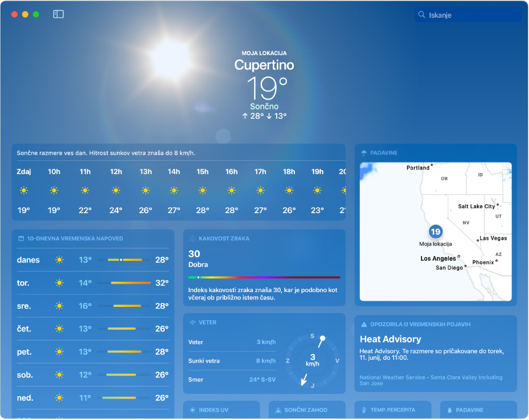Select the sun icon for 12h
529x420 pixels.
(x=116, y=190)
